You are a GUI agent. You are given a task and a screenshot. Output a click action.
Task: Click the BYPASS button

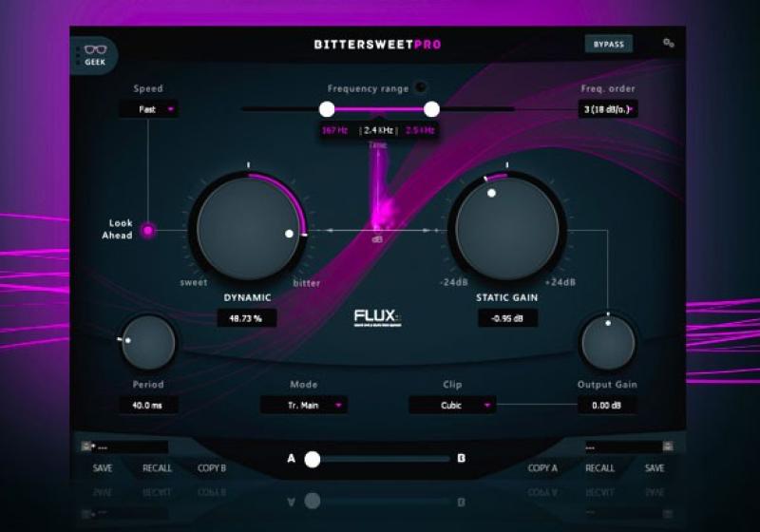(609, 44)
